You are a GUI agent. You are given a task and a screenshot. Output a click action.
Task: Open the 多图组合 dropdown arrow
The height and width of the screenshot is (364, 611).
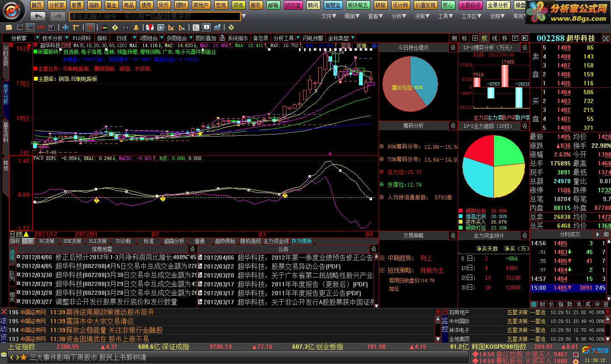point(191,38)
